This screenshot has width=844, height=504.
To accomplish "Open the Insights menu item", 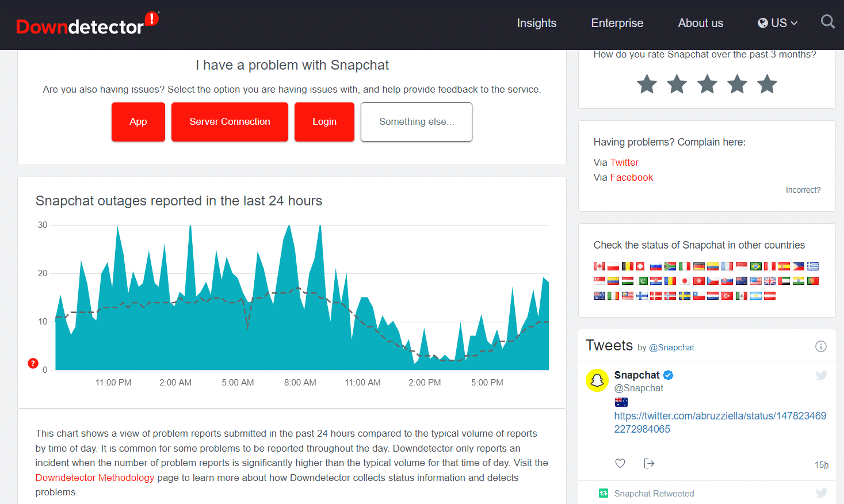I will [536, 23].
